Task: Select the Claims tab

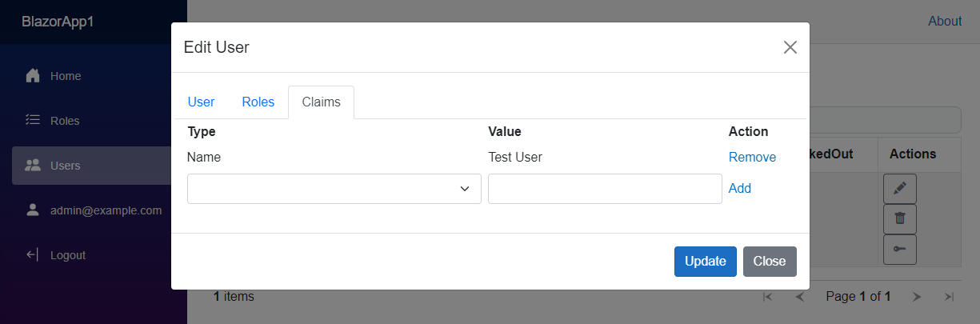Action: click(x=321, y=102)
